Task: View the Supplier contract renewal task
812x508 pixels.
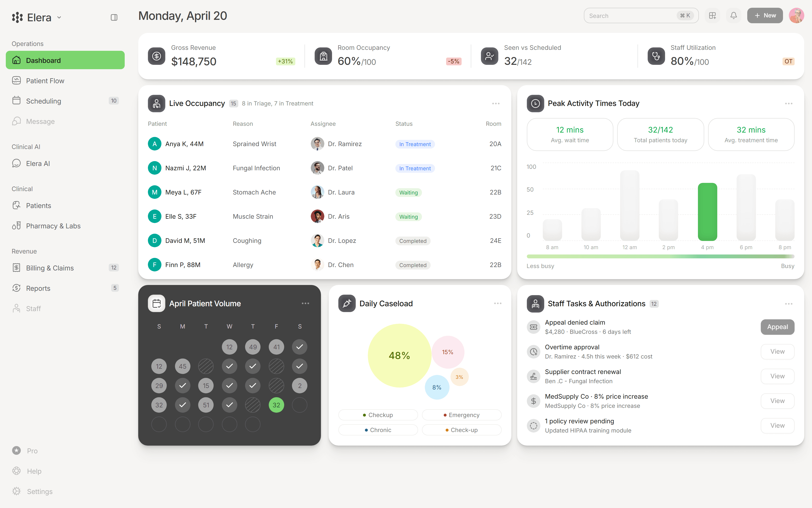Action: (x=777, y=376)
